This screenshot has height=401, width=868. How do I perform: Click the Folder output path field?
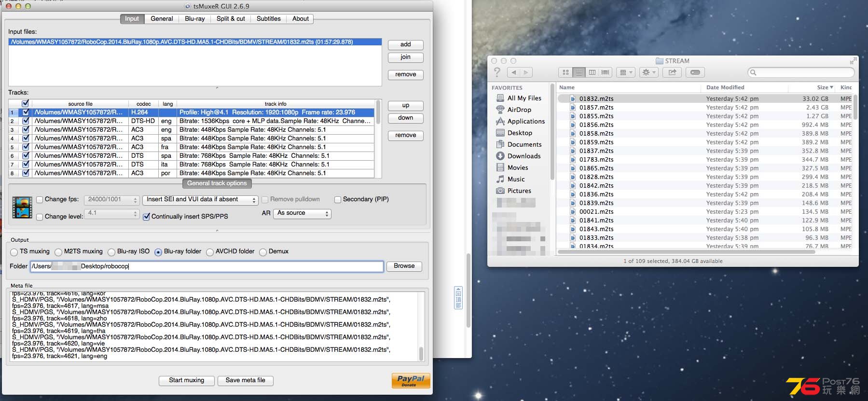(207, 266)
